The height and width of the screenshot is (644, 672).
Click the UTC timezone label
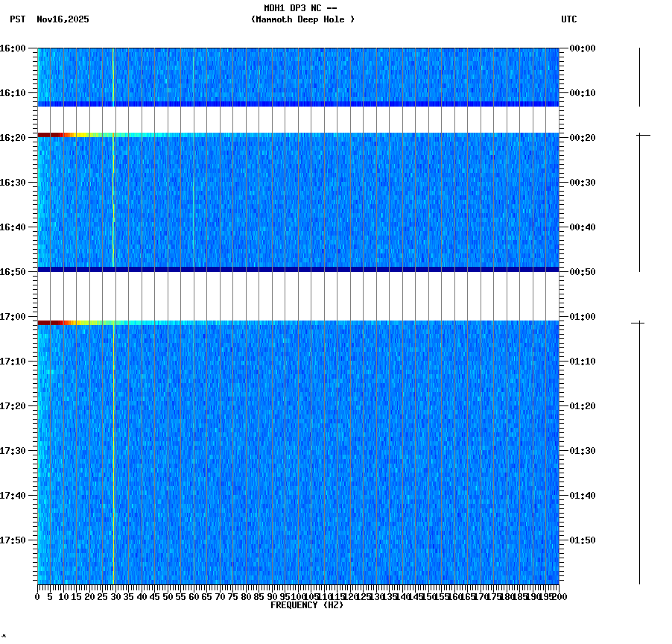click(x=570, y=20)
